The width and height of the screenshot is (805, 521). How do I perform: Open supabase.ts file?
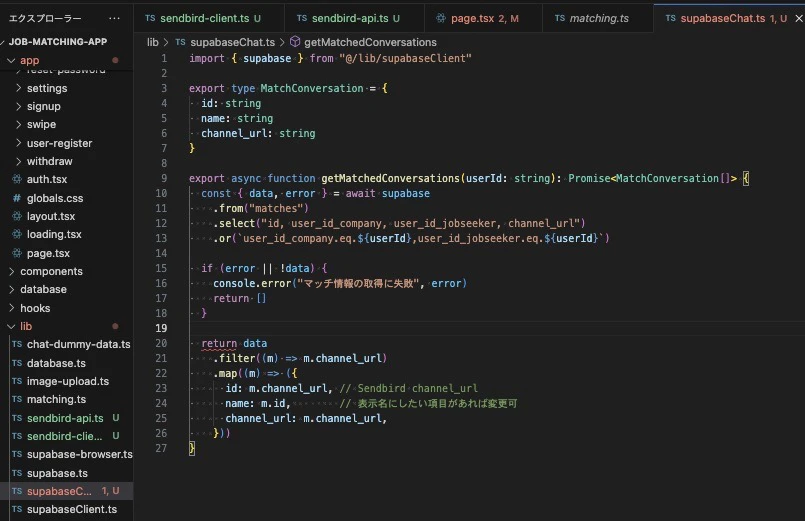point(57,473)
